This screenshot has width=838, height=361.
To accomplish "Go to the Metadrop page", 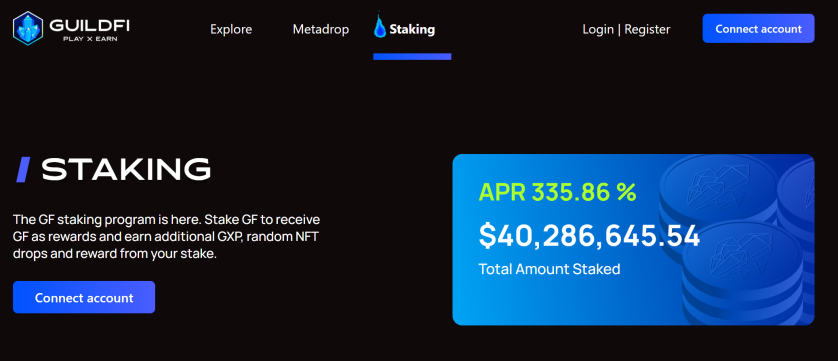I will 321,29.
